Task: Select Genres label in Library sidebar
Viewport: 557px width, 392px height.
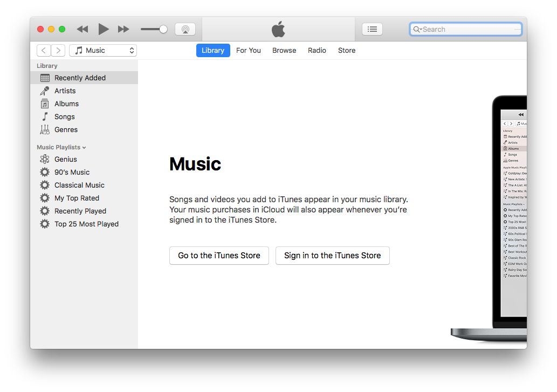Action: click(66, 129)
